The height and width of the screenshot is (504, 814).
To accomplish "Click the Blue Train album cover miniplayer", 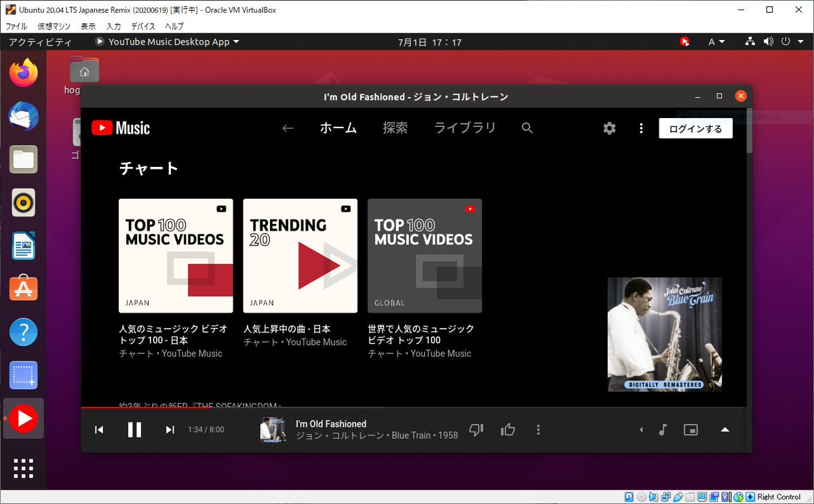I will click(665, 334).
